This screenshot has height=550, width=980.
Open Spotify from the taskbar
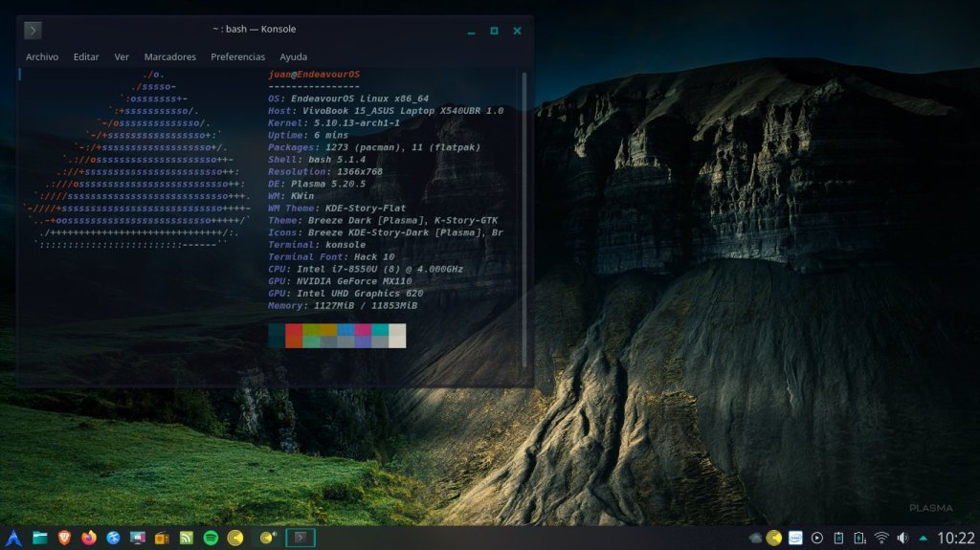(x=211, y=538)
